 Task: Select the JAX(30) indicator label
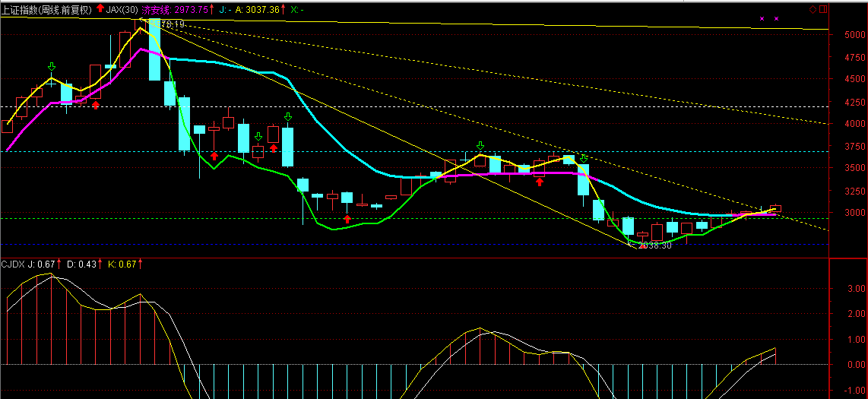pos(122,8)
